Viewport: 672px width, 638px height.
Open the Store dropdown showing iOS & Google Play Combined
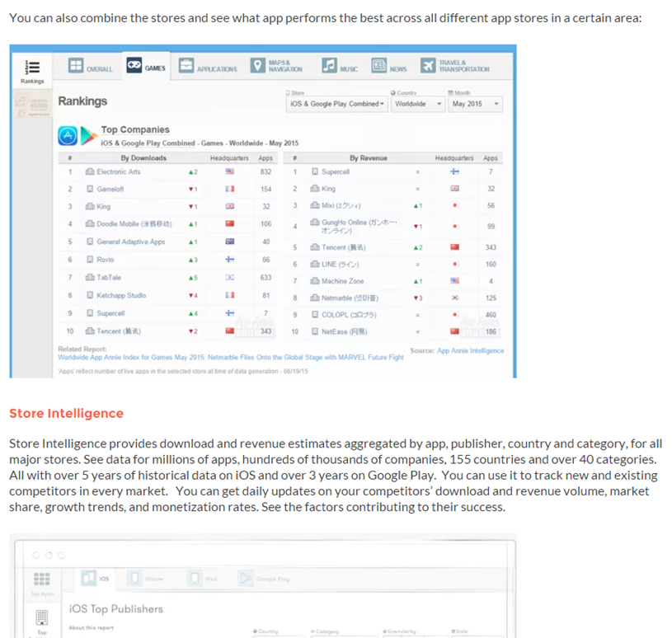[336, 104]
